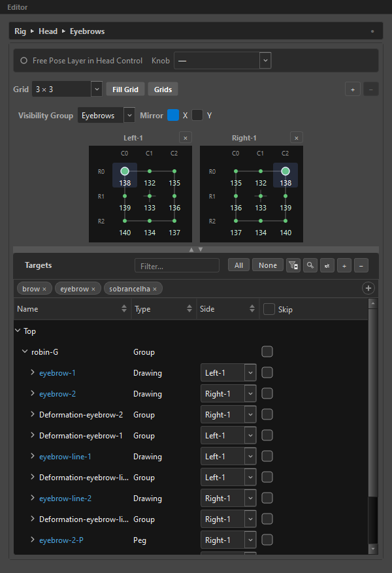Screen dimensions: 392x573
Task: Click the minus button in Targets toolbar
Action: 361,265
